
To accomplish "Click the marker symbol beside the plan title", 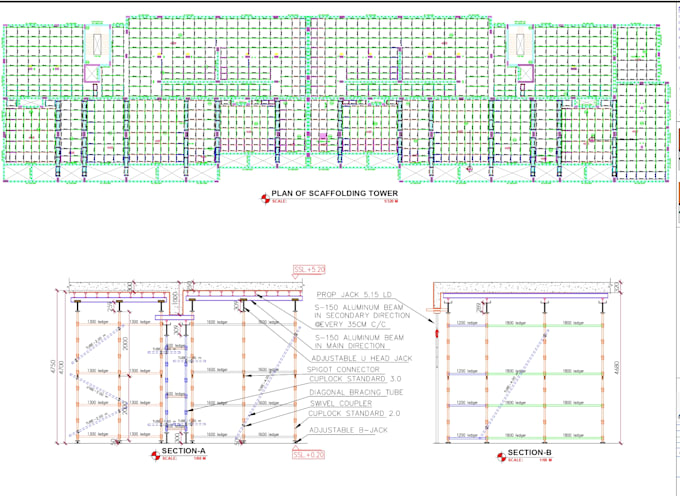I will click(265, 199).
